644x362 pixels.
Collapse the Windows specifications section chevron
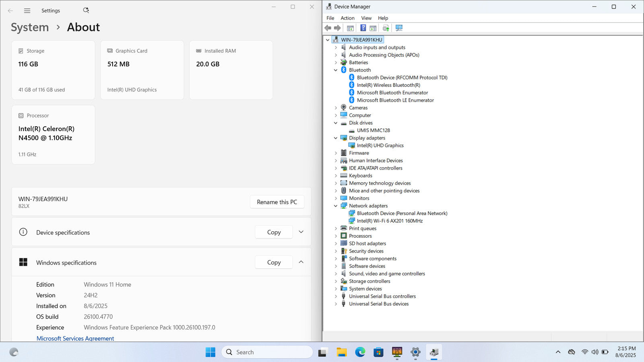(301, 262)
